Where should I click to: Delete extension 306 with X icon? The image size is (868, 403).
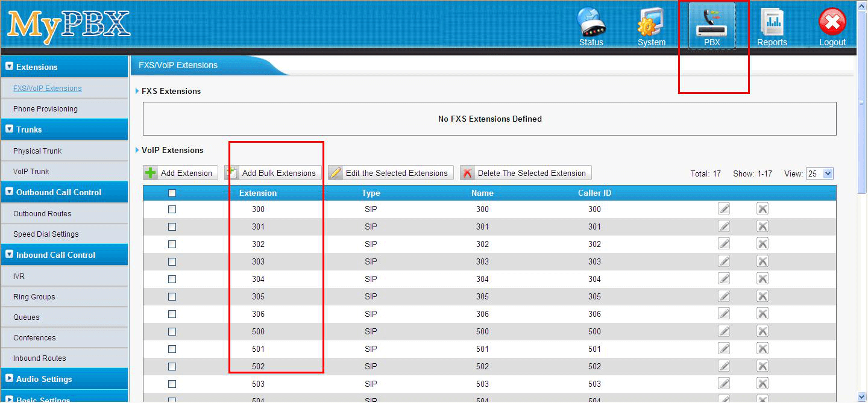coord(763,314)
